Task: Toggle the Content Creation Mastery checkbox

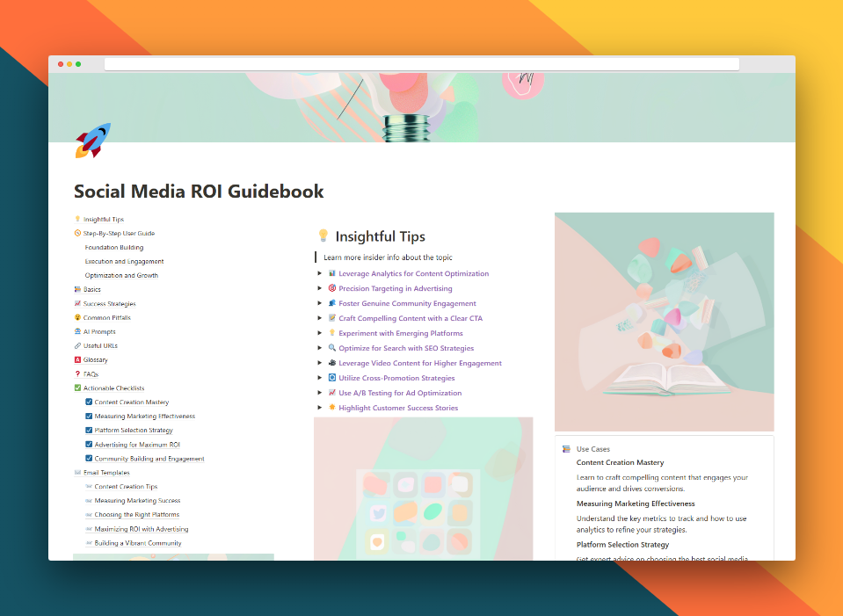Action: click(x=89, y=402)
